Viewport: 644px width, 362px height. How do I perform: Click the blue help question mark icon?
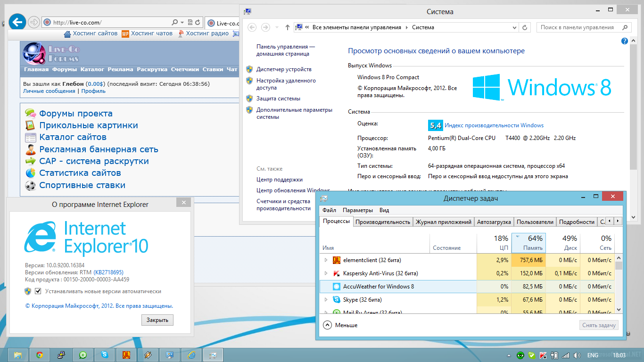tap(625, 41)
